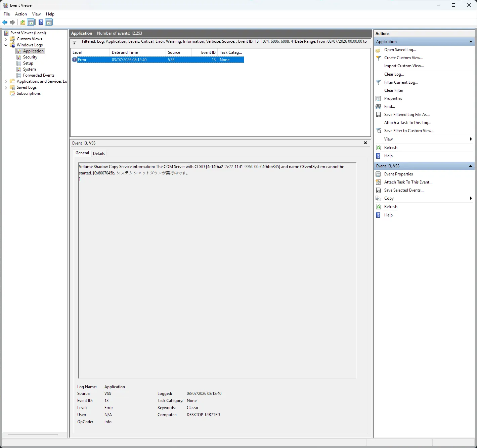Click Save Filter to Custom View...
Image resolution: width=477 pixels, height=448 pixels.
click(x=409, y=131)
